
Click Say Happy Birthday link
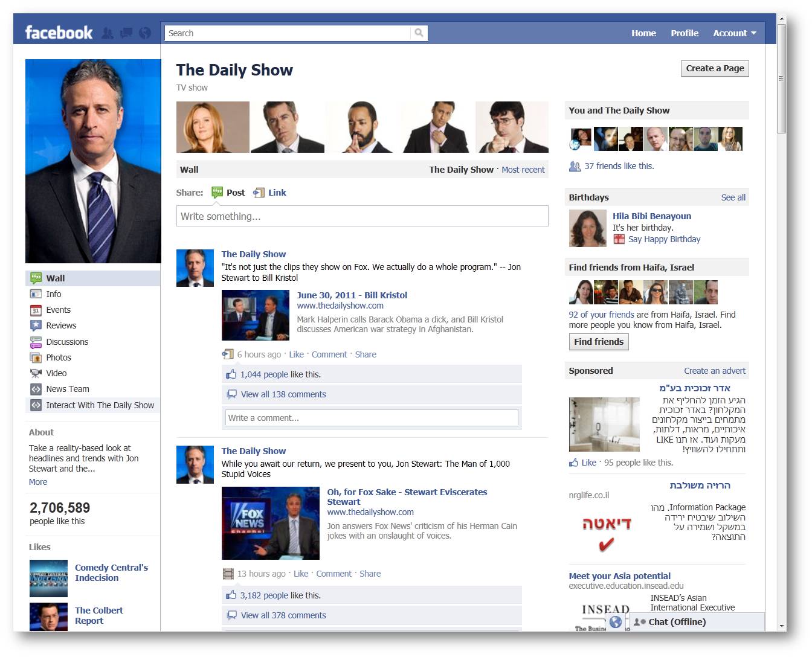tap(664, 239)
